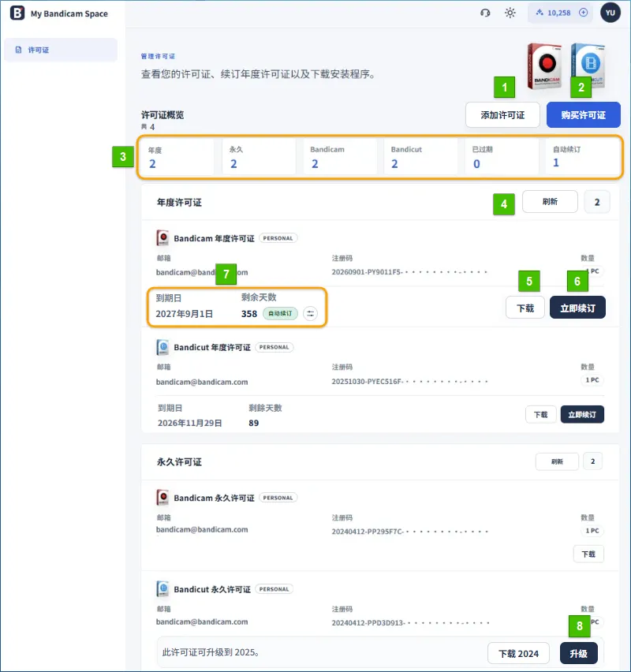Click the 下载 2024 button

tap(518, 654)
